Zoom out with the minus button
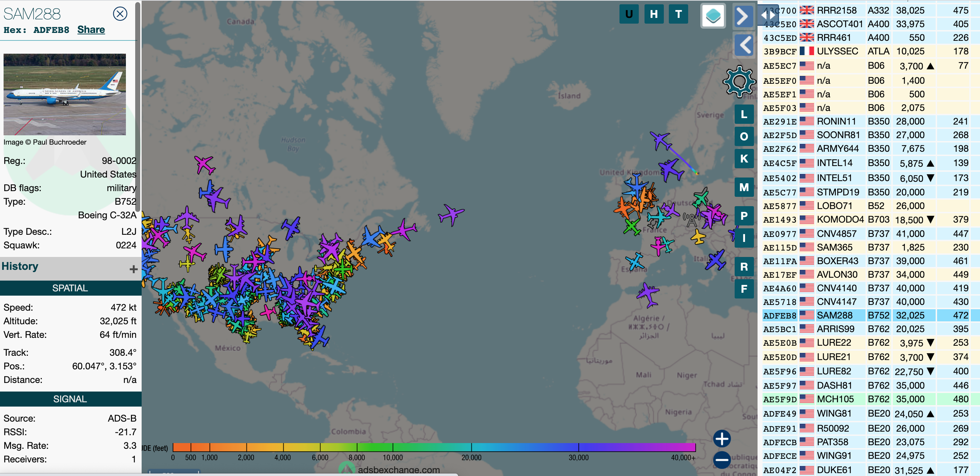Image resolution: width=980 pixels, height=476 pixels. coord(722,460)
